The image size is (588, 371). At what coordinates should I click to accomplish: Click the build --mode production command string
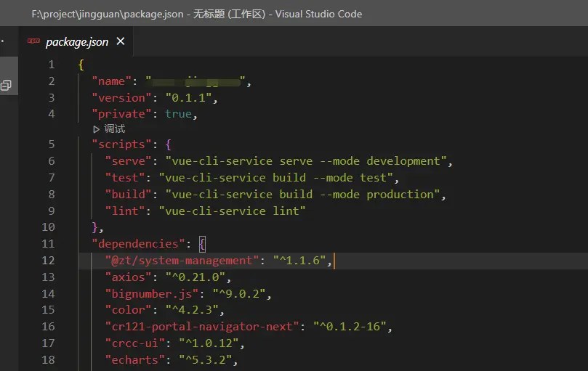[302, 195]
